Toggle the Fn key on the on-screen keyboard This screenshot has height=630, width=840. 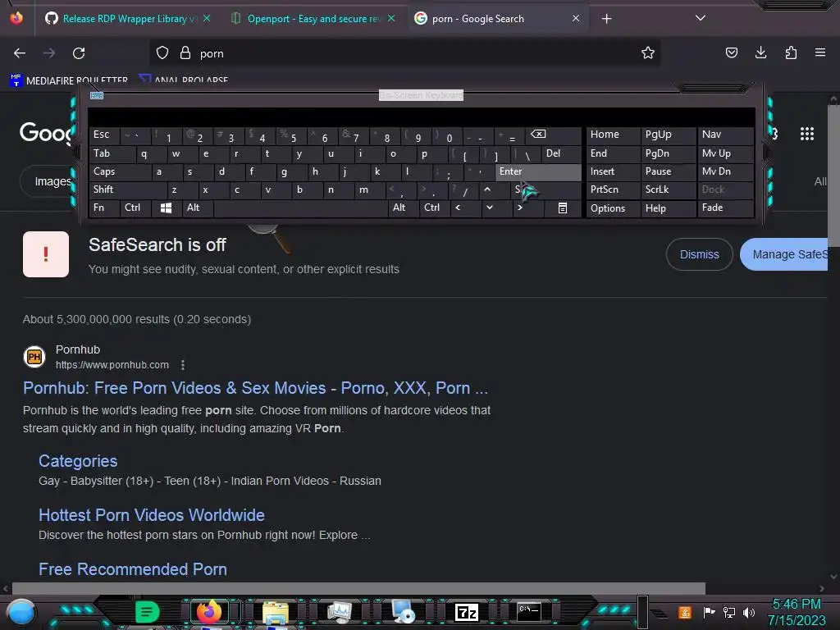[x=104, y=208]
